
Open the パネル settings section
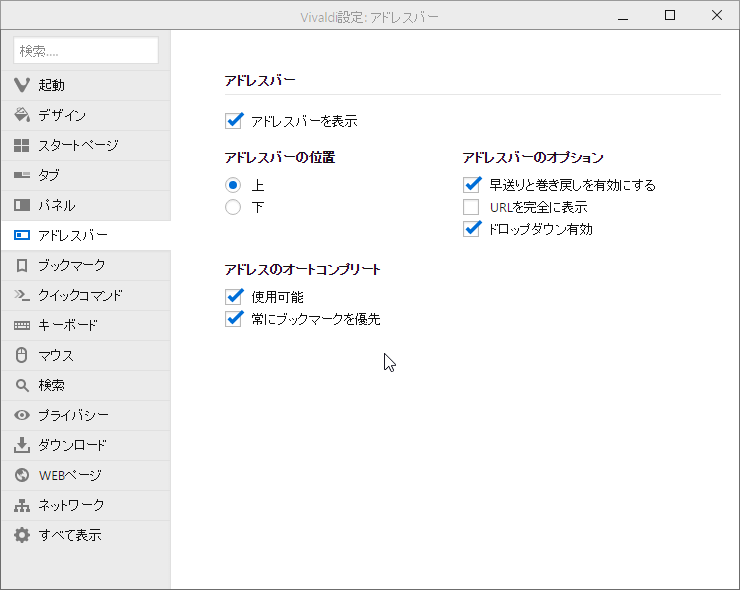click(x=86, y=205)
